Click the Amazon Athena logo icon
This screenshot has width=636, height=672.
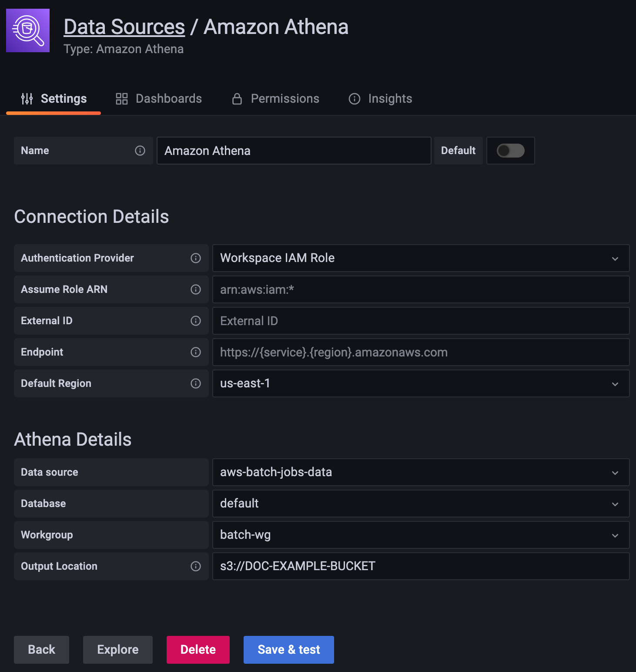(28, 30)
